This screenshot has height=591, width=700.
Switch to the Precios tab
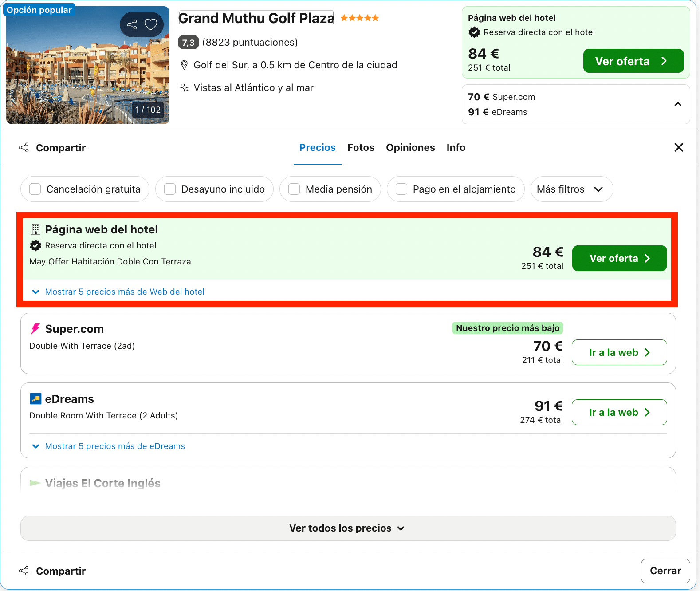click(x=318, y=147)
